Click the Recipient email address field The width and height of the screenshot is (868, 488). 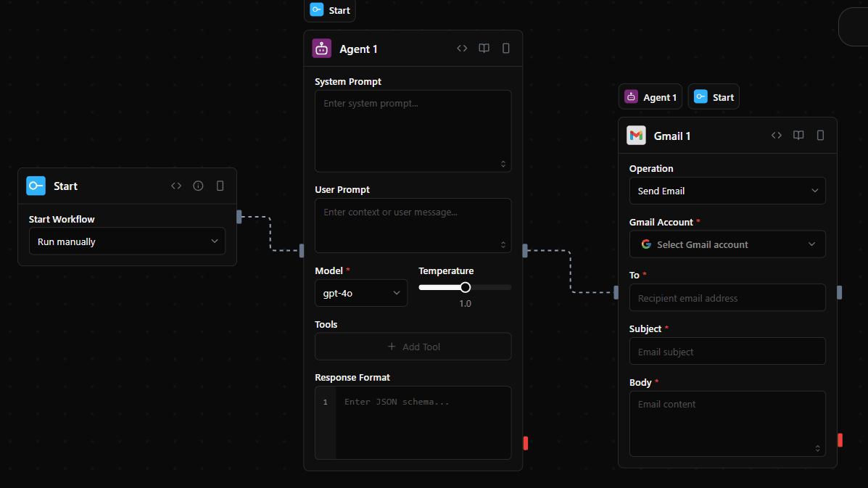coord(727,298)
